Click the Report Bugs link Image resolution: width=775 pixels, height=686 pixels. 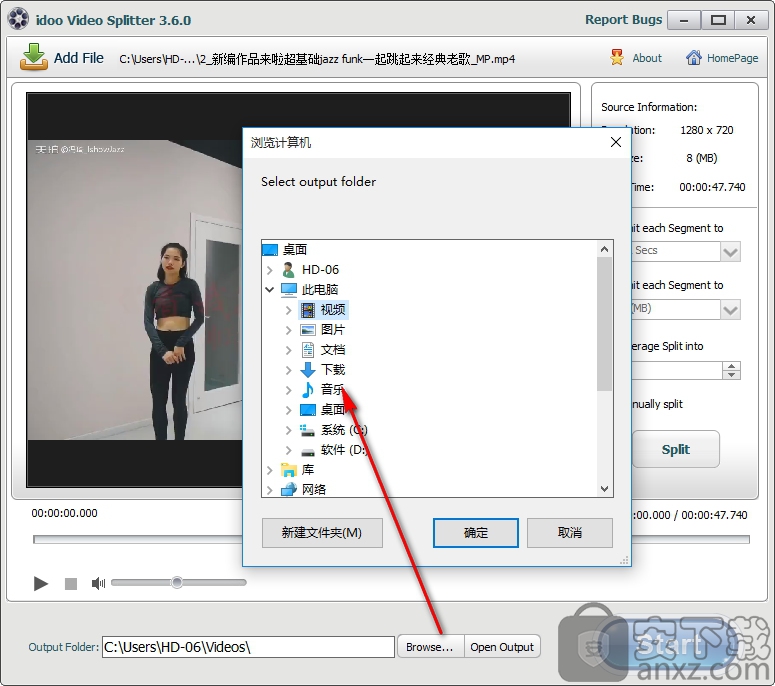coord(623,20)
